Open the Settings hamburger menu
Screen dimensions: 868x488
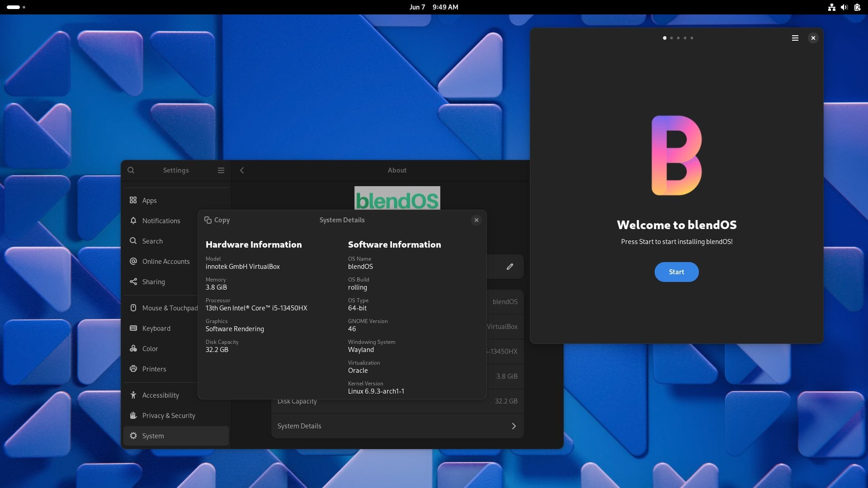tap(221, 170)
